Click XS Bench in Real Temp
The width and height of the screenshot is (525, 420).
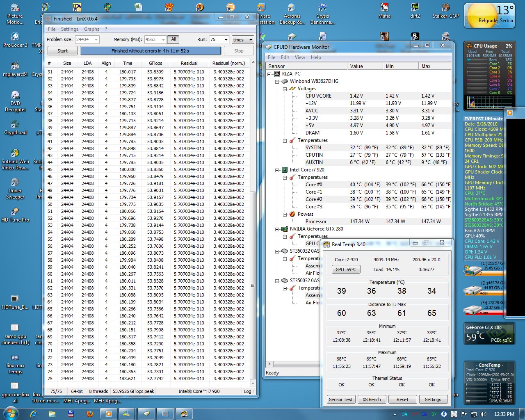pyautogui.click(x=372, y=399)
